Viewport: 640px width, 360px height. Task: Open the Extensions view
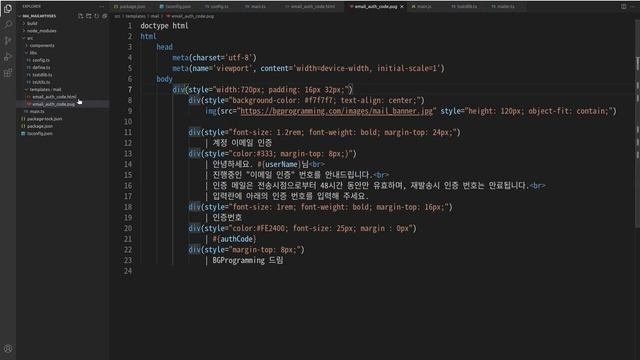pyautogui.click(x=8, y=73)
